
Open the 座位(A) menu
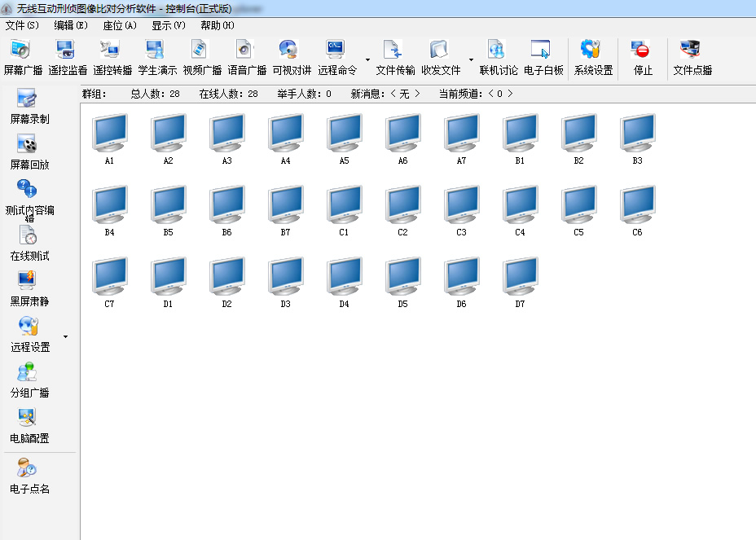120,25
